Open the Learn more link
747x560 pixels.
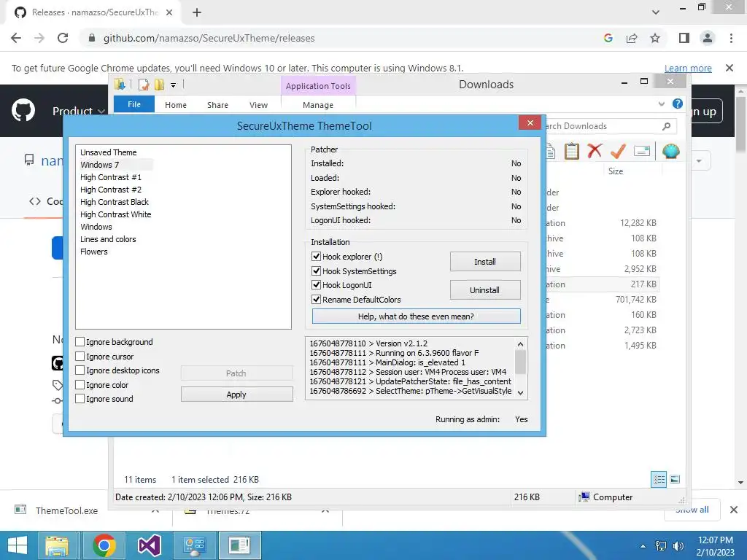688,68
